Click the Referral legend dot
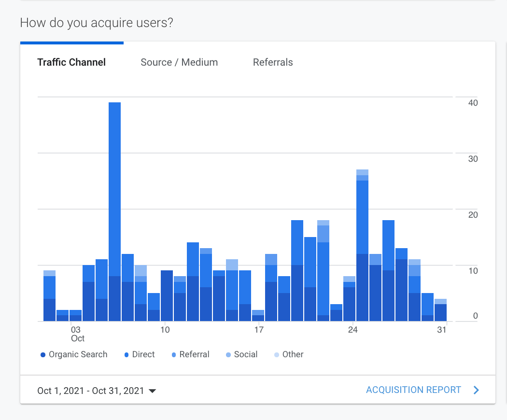This screenshot has width=507, height=420. pos(173,355)
